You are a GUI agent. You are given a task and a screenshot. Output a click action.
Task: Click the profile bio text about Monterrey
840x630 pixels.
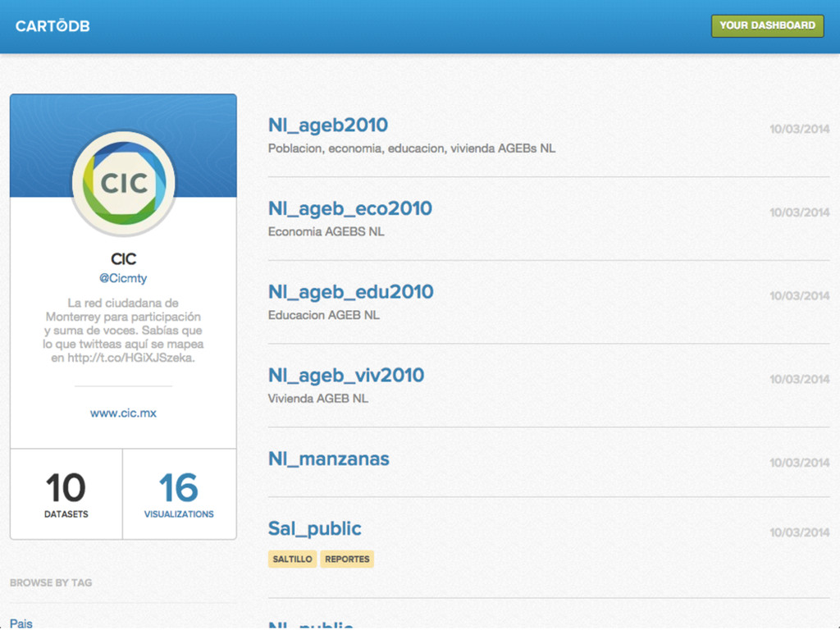point(123,331)
